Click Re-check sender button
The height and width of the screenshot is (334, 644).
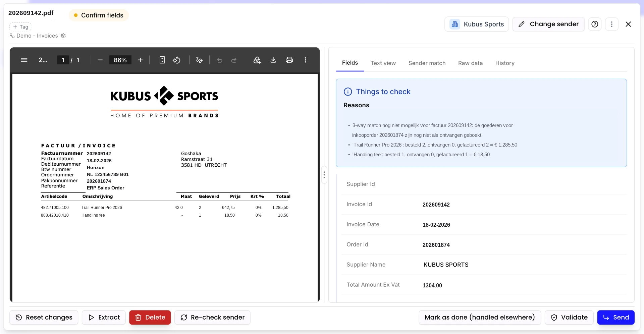pos(212,317)
